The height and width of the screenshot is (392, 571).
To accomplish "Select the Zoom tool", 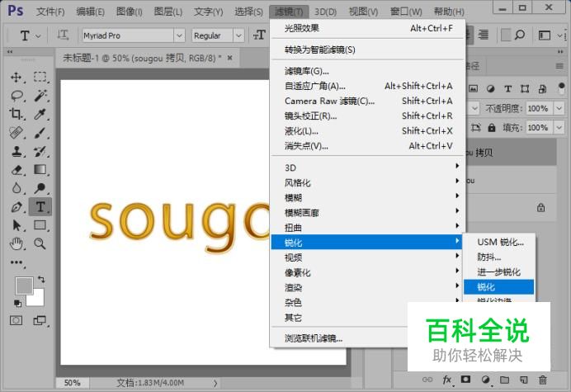I will pyautogui.click(x=40, y=243).
